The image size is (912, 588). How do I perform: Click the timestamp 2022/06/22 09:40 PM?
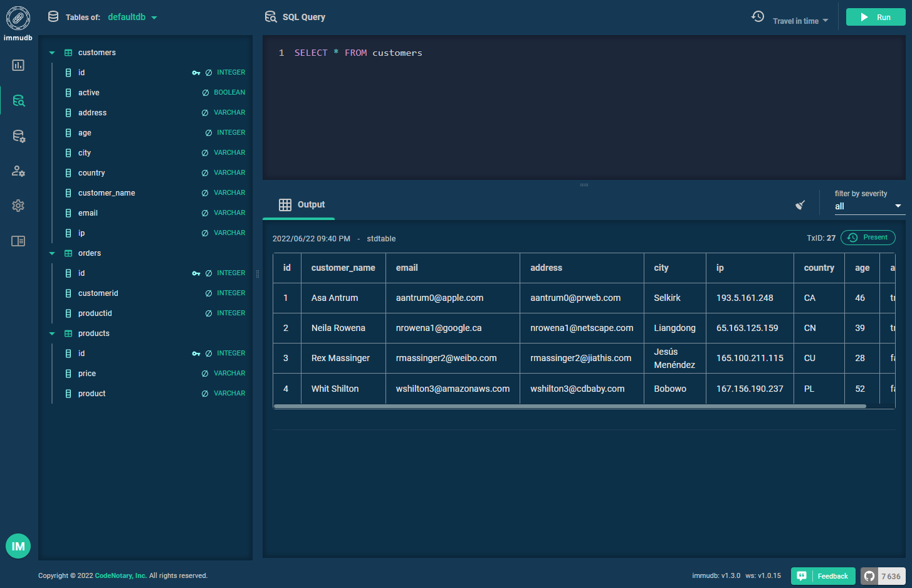312,239
